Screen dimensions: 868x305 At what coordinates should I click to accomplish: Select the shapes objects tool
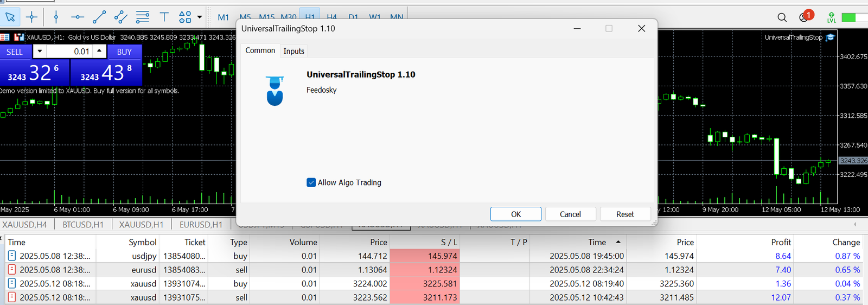click(x=185, y=17)
